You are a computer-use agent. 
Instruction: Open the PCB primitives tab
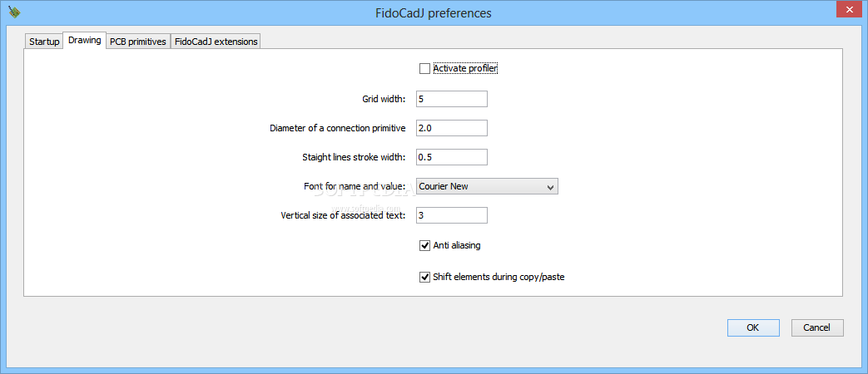(x=138, y=42)
